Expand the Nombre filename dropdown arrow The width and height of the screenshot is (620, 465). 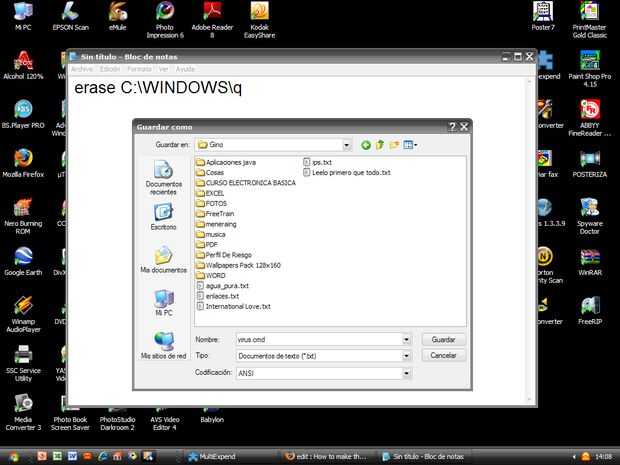point(406,340)
